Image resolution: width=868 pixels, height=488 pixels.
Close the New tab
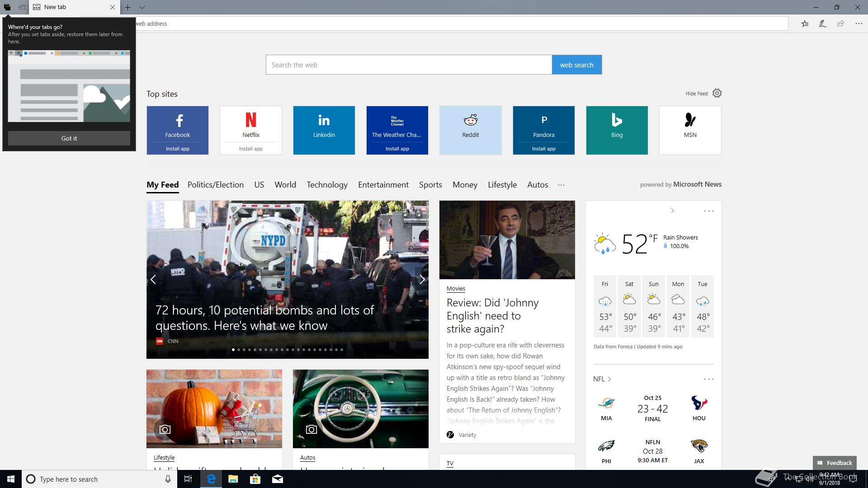click(x=113, y=7)
